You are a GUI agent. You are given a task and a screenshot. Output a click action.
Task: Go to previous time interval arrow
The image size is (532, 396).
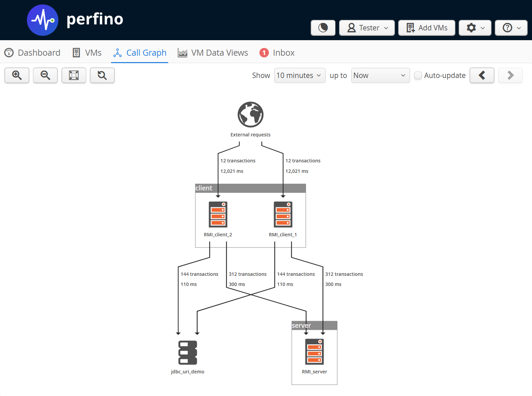(x=482, y=75)
